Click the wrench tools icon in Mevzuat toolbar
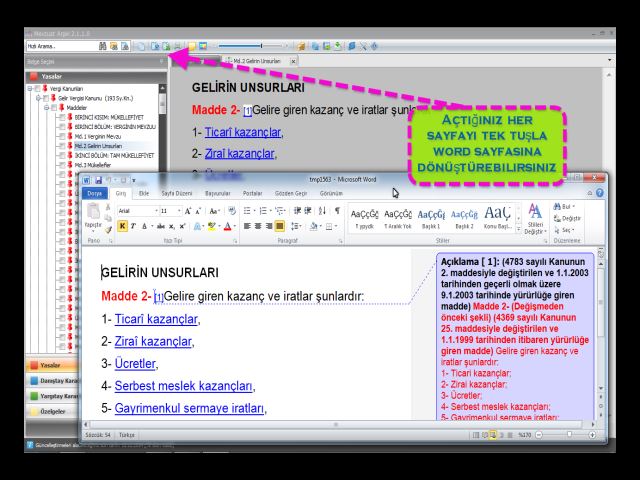Screen dimensions: 640x480 [x=363, y=46]
